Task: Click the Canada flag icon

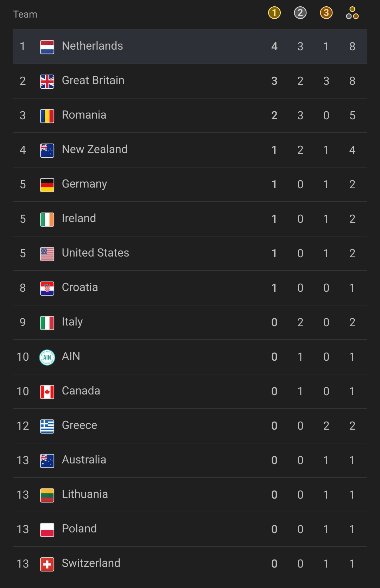Action: pos(47,392)
